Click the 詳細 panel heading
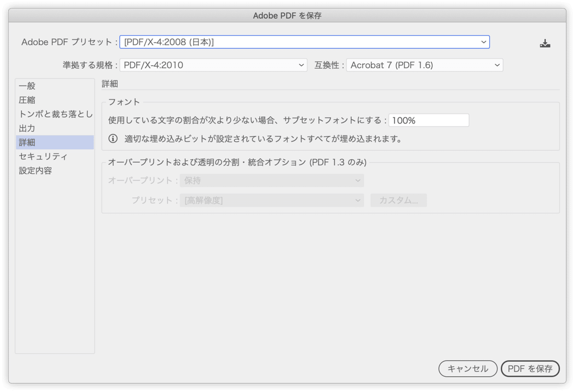Screen dimensions: 575x392 click(110, 84)
